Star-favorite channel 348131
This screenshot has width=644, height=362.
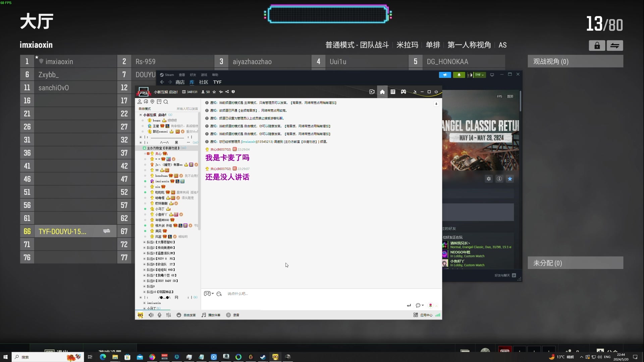click(214, 92)
